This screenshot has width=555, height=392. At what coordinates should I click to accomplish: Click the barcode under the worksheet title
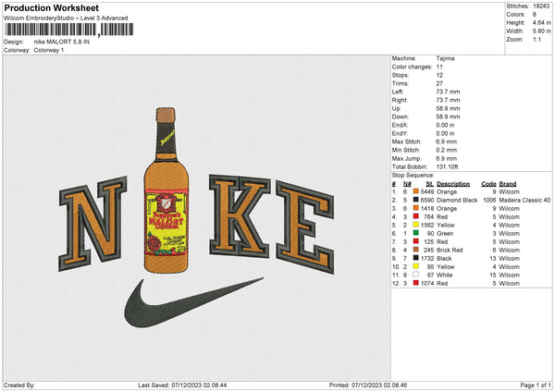[x=69, y=30]
